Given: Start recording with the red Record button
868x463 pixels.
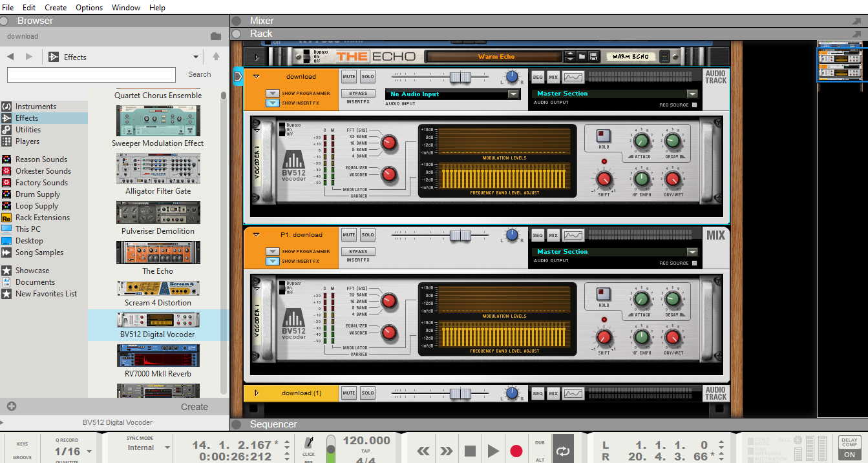Looking at the screenshot, I should click(516, 451).
